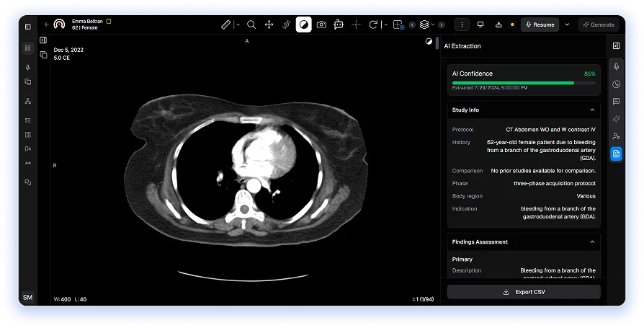
Task: Select the ruler measurement tool
Action: 225,25
